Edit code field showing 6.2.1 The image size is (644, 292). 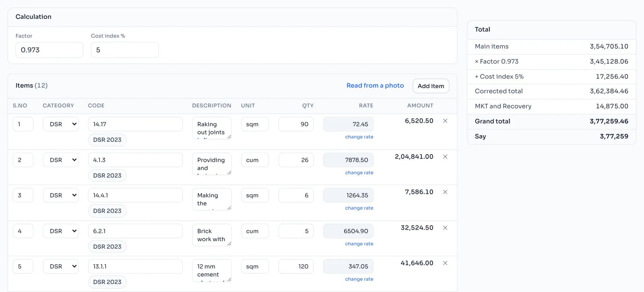coord(135,231)
